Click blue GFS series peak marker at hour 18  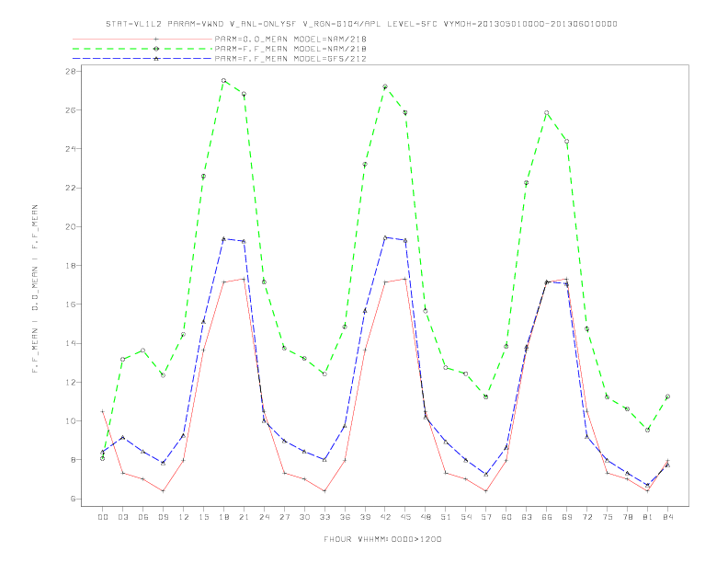(x=223, y=239)
